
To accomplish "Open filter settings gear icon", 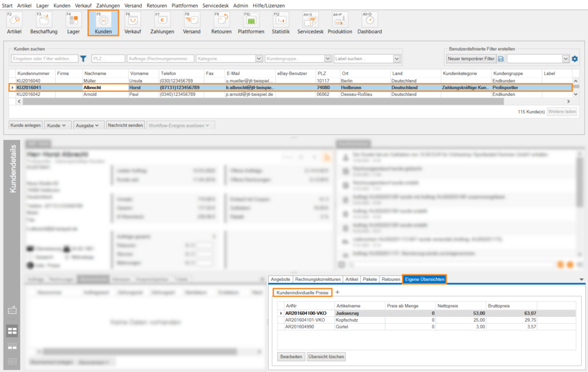I will coord(574,59).
